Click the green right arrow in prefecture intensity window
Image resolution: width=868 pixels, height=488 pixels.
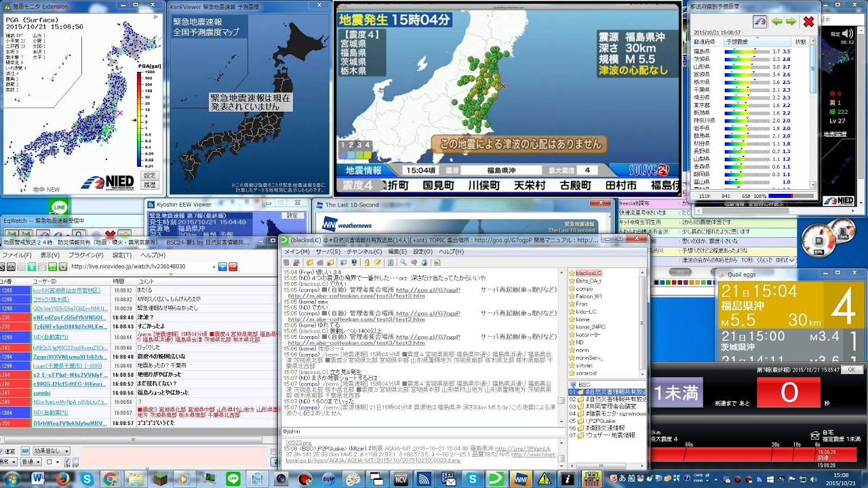click(x=791, y=22)
